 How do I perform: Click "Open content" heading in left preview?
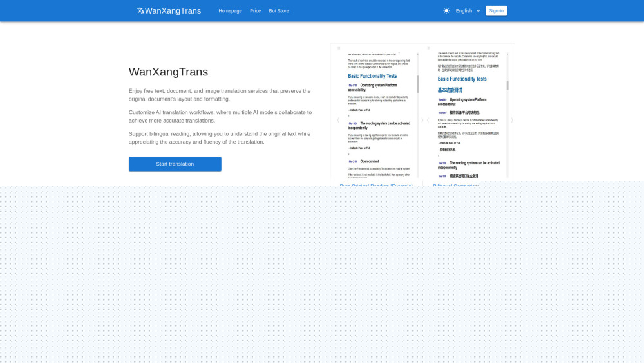(x=369, y=162)
